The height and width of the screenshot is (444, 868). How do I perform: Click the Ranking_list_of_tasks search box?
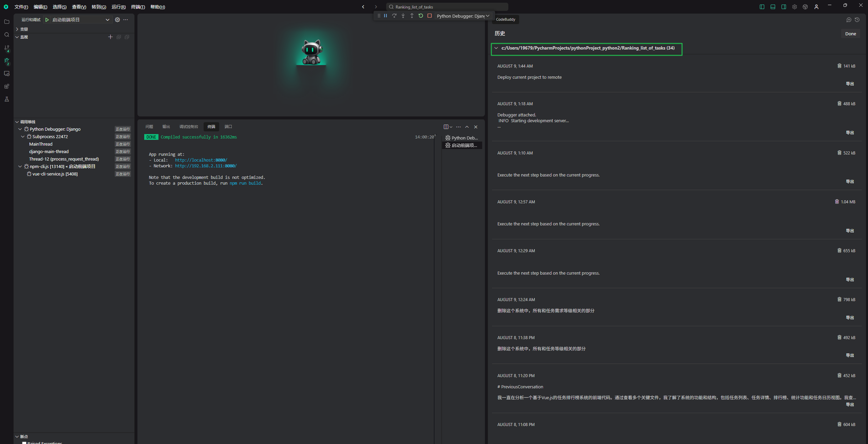[x=447, y=7]
